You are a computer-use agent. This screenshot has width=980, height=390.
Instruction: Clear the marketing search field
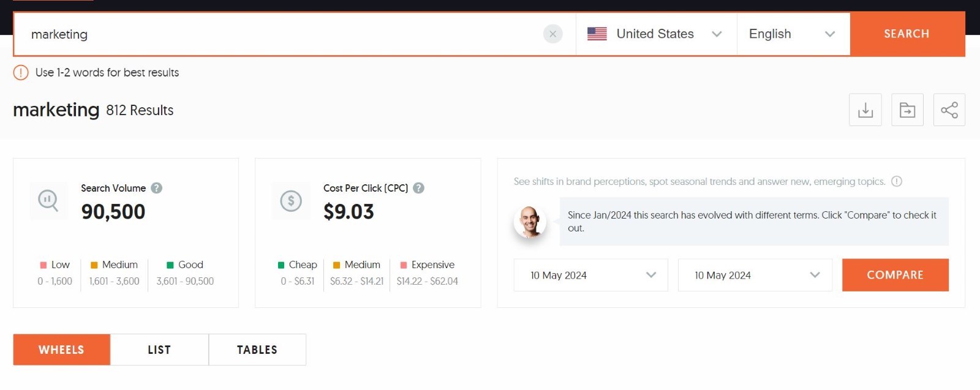coord(552,34)
